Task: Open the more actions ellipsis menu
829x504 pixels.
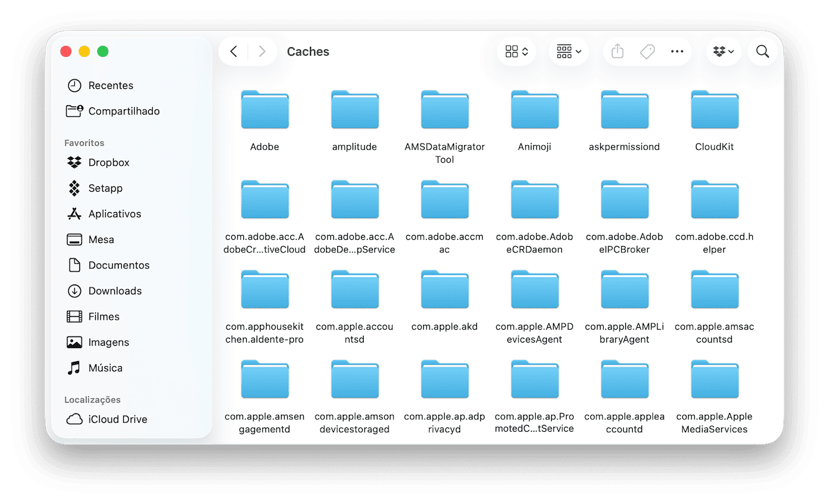Action: 677,51
